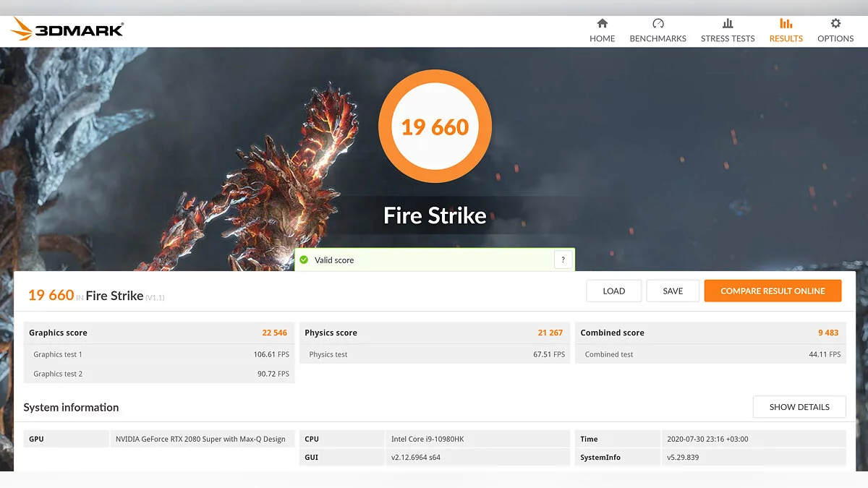Click the SHOW DETAILS button

[x=799, y=407]
